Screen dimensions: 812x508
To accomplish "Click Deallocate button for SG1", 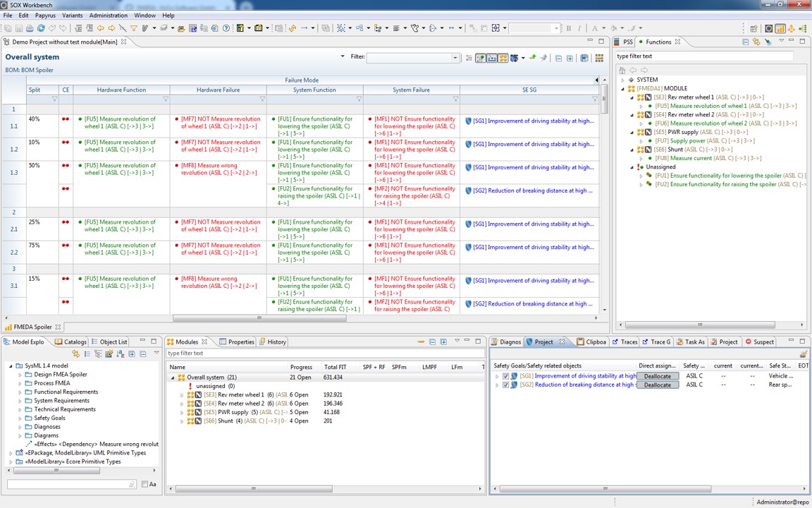I will pyautogui.click(x=657, y=376).
